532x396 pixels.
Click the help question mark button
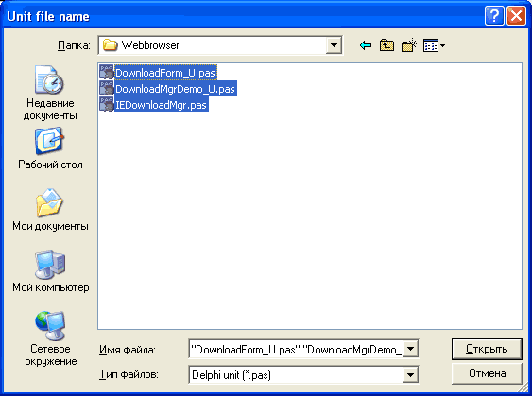(494, 16)
